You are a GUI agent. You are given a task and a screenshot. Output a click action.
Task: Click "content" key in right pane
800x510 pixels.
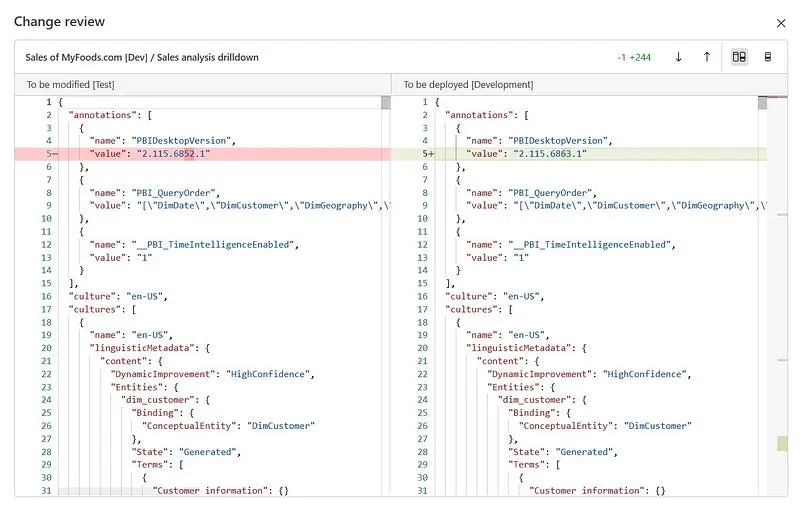500,361
